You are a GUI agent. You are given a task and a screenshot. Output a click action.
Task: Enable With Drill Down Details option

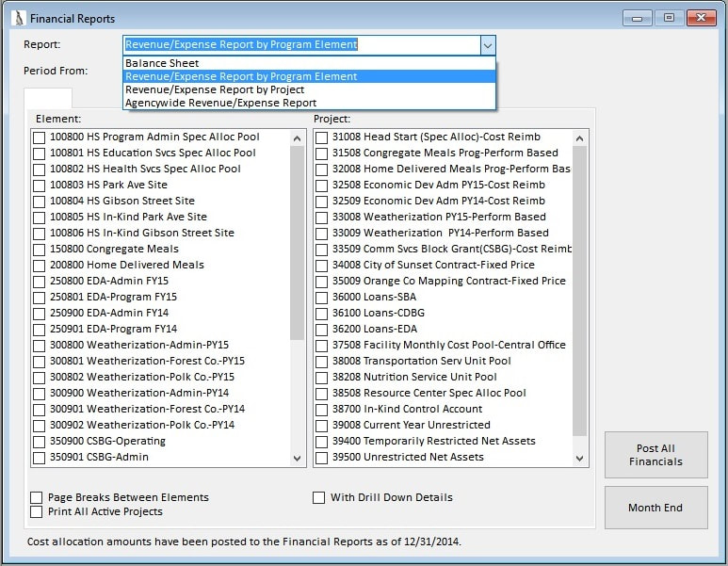tap(318, 498)
